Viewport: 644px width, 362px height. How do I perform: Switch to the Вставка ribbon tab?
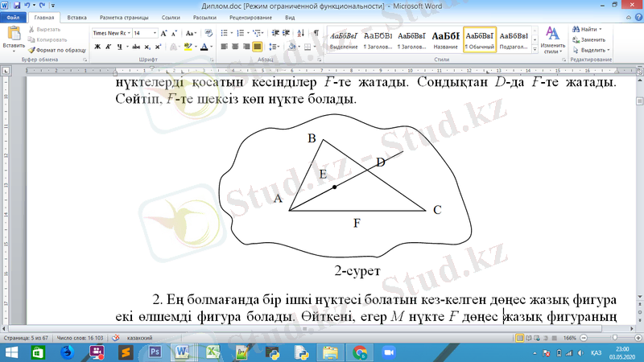point(77,16)
